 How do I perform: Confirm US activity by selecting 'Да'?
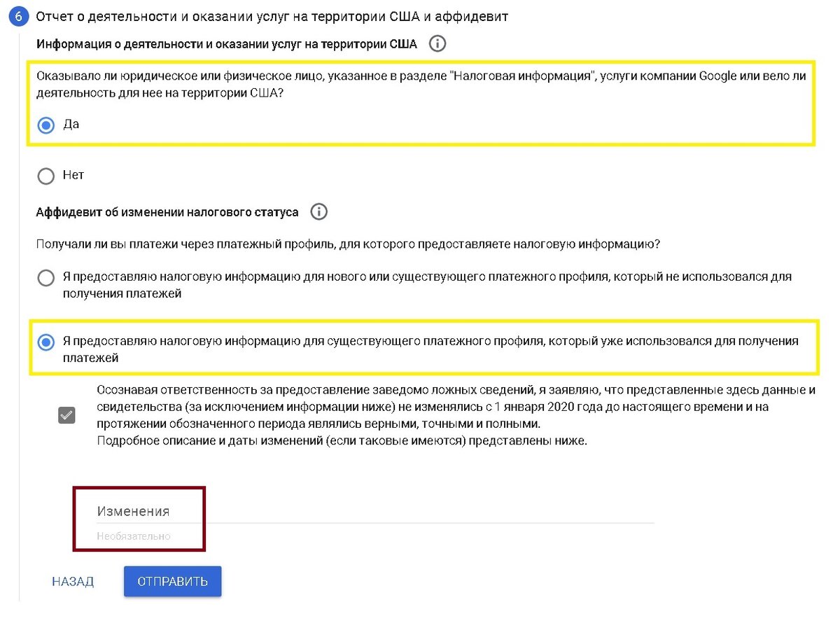tap(46, 125)
